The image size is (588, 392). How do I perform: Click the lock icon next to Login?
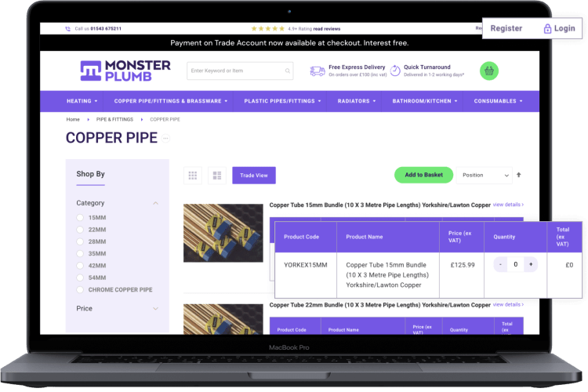pyautogui.click(x=547, y=28)
